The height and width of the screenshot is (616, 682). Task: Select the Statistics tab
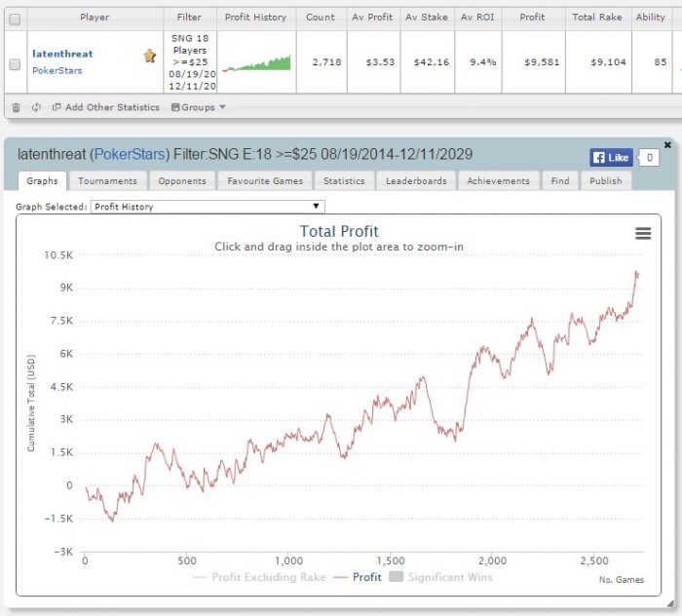[344, 181]
